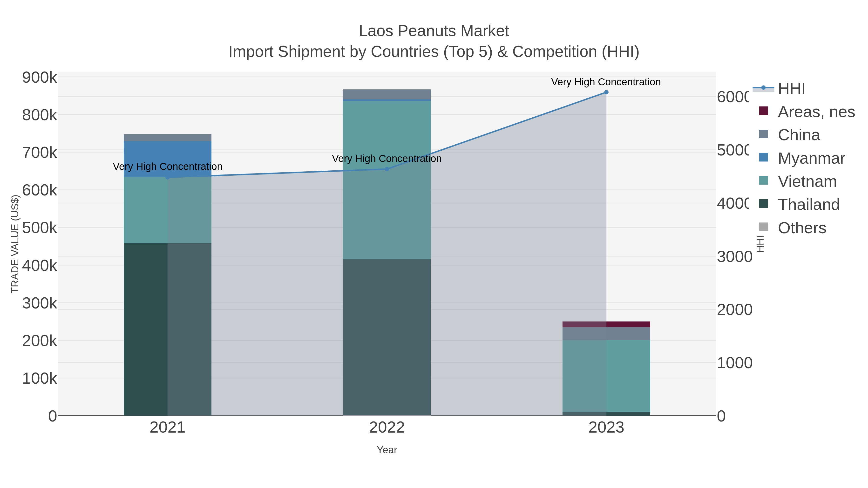Hide the China series via legend
This screenshot has height=488, width=868.
pyautogui.click(x=789, y=135)
